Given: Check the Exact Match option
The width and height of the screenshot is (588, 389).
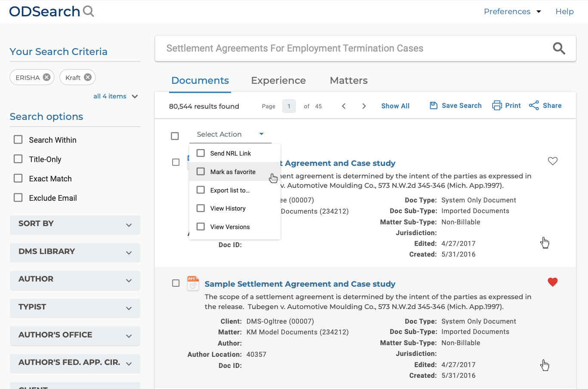Looking at the screenshot, I should 18,178.
